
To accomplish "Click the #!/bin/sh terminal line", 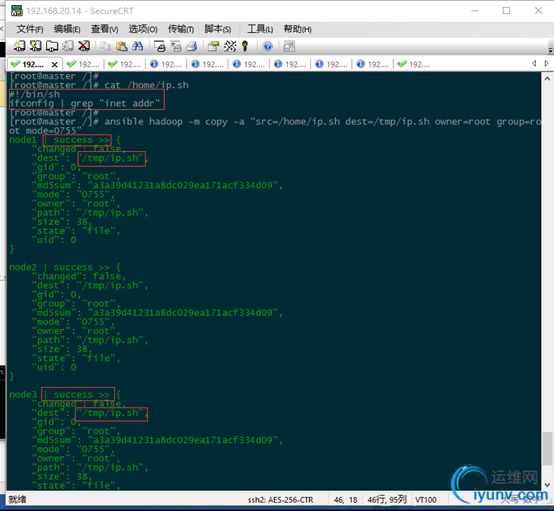I will [35, 94].
